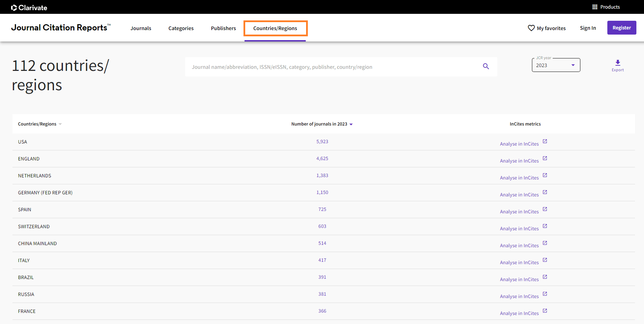
Task: Open RUSSIA journal count 381
Action: (x=322, y=294)
